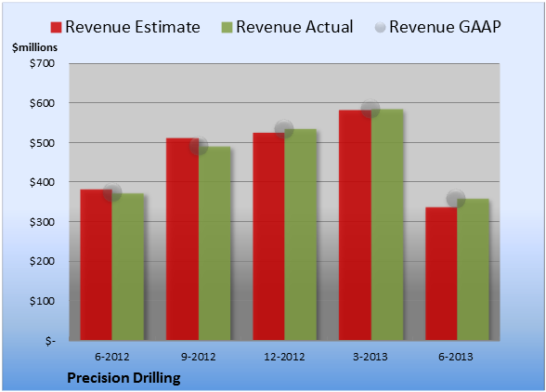This screenshot has width=546, height=392.
Task: Select the "Revenue Actual" legend label
Action: click(294, 27)
